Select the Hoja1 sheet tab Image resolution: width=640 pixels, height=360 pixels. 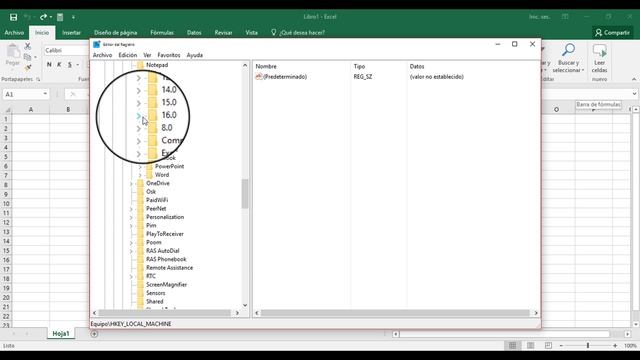point(61,334)
